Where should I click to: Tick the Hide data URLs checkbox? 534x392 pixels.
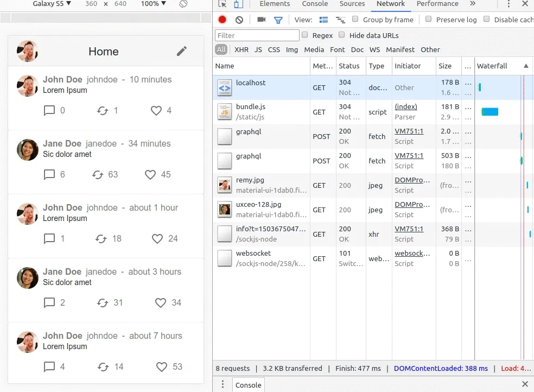click(x=342, y=35)
